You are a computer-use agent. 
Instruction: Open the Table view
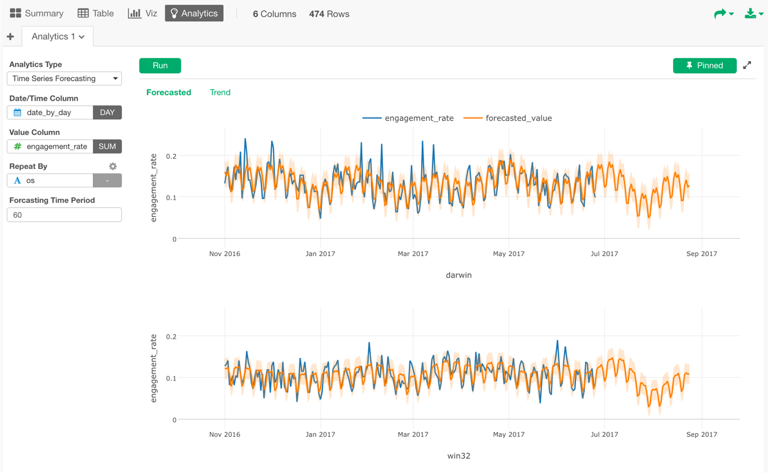pyautogui.click(x=96, y=13)
